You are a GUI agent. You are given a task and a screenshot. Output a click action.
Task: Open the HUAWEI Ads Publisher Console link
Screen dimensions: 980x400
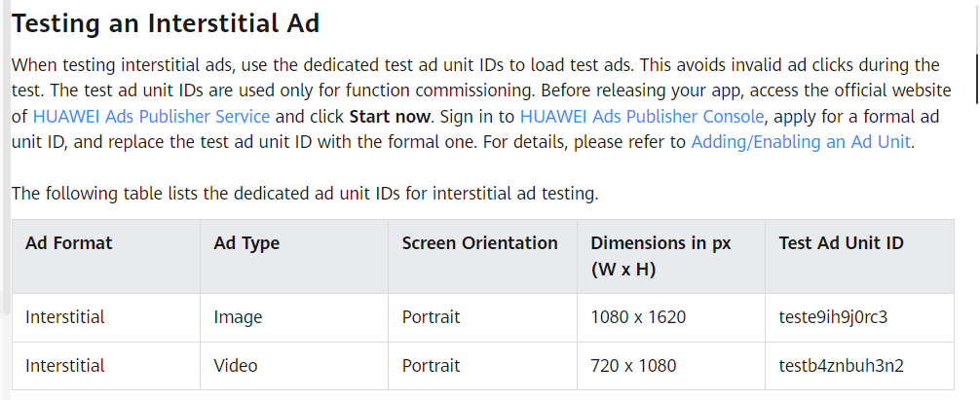642,116
